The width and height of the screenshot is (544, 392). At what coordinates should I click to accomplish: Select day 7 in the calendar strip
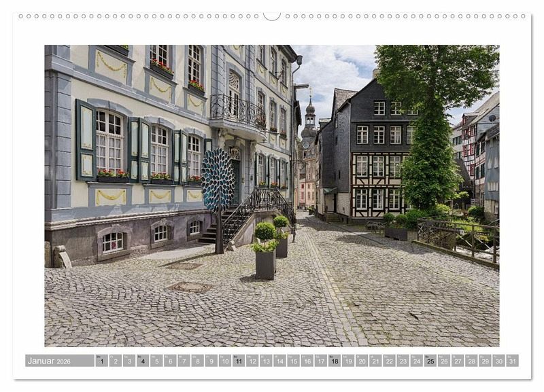(x=184, y=361)
